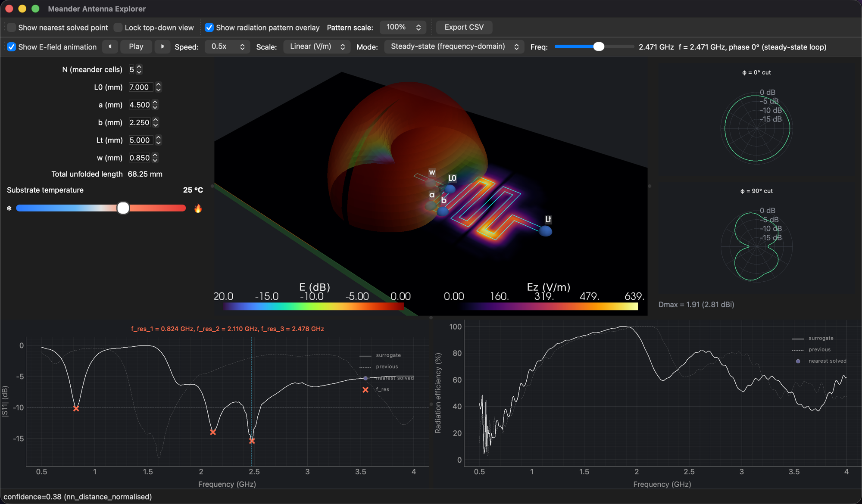Open the Speed 0.5x dropdown
Screen dimensions: 862x504
pyautogui.click(x=227, y=47)
